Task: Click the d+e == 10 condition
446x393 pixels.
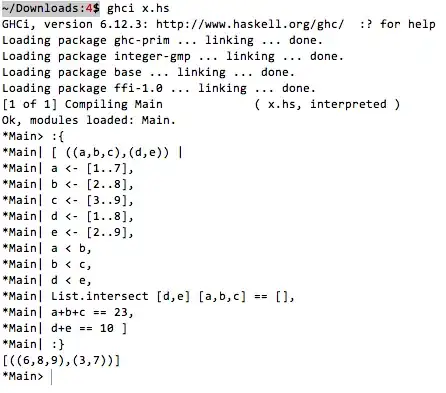Action: point(82,328)
